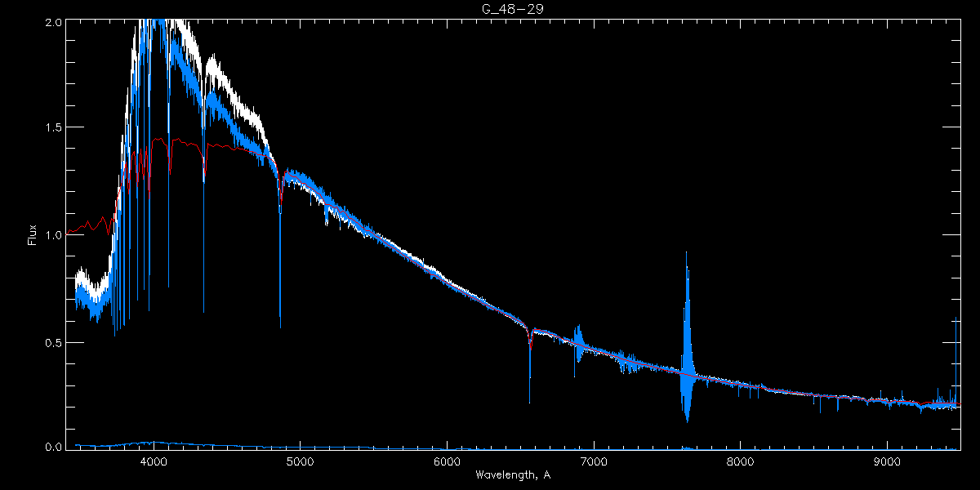Click the Flux axis label
This screenshot has height=490, width=980.
[32, 235]
